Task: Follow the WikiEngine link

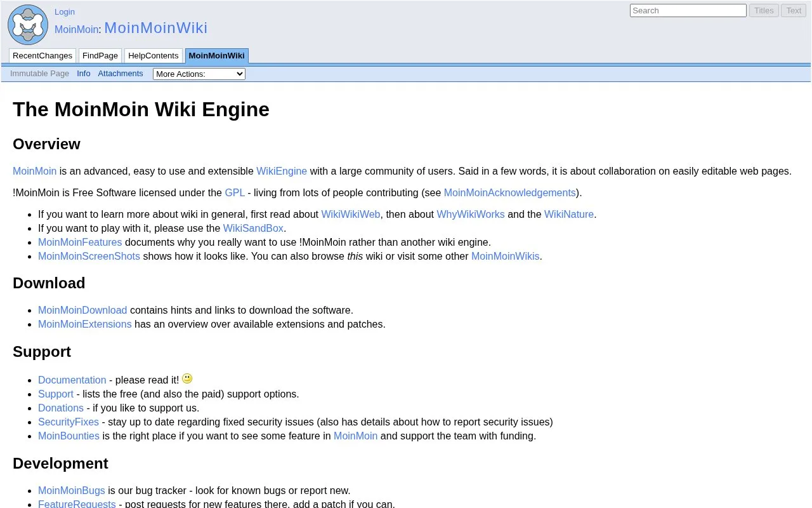Action: point(282,171)
